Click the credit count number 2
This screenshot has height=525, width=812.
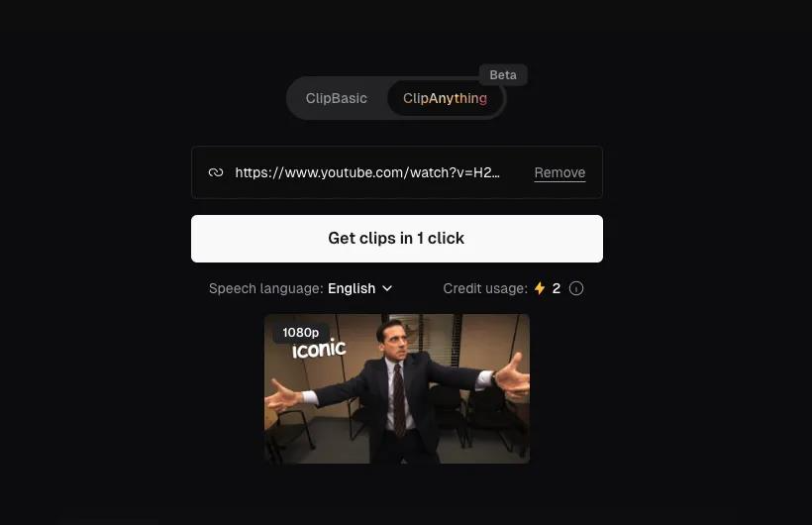pyautogui.click(x=557, y=288)
